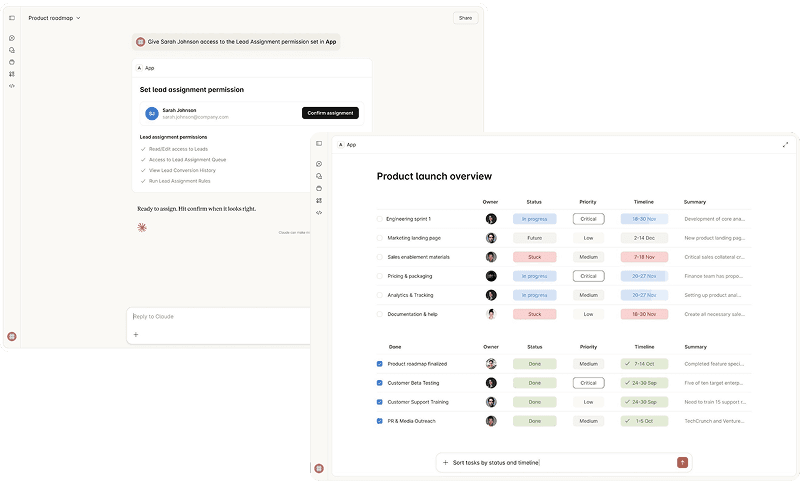Uncheck Customer Beta Testing checkbox
801x481 pixels.
point(380,383)
